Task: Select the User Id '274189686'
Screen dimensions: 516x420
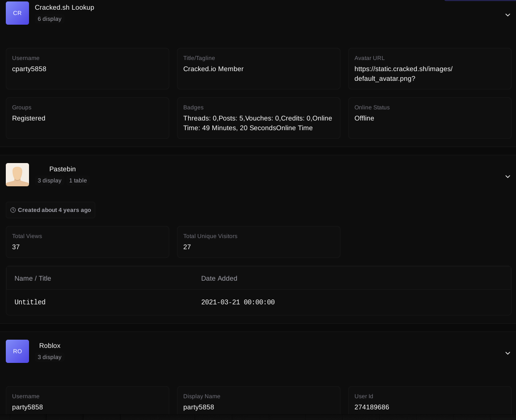Action: point(372,407)
